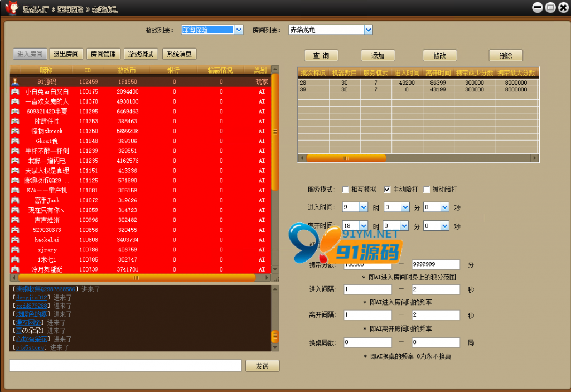Enable the 相互模拟 service mode checkbox
The height and width of the screenshot is (392, 571).
[346, 190]
